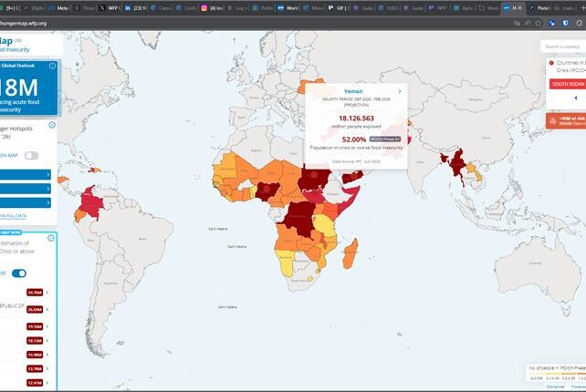Expand the 34.76M country row chevron
Screen dimensions: 586x392
pos(47,292)
